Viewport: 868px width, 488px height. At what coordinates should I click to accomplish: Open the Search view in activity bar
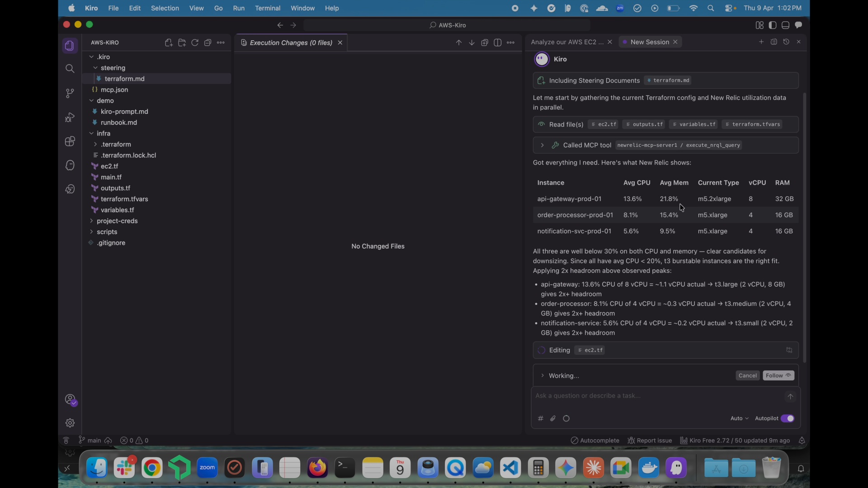point(70,69)
